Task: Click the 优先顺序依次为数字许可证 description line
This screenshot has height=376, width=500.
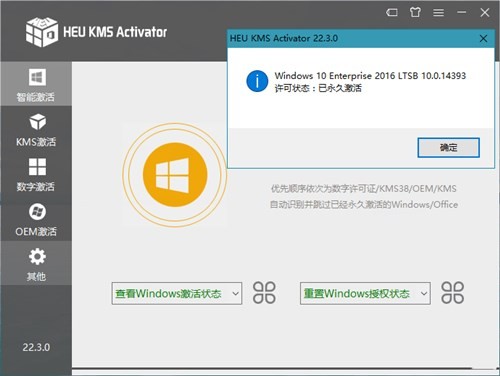Action: (x=363, y=189)
